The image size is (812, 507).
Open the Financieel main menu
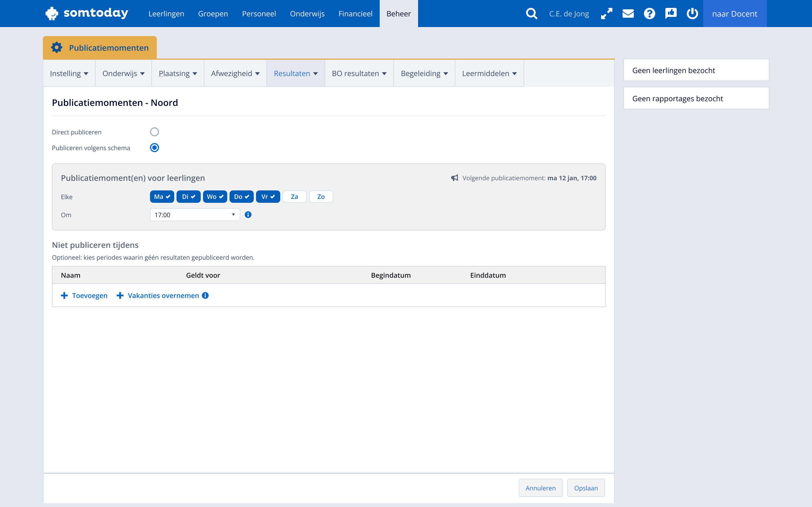point(355,14)
